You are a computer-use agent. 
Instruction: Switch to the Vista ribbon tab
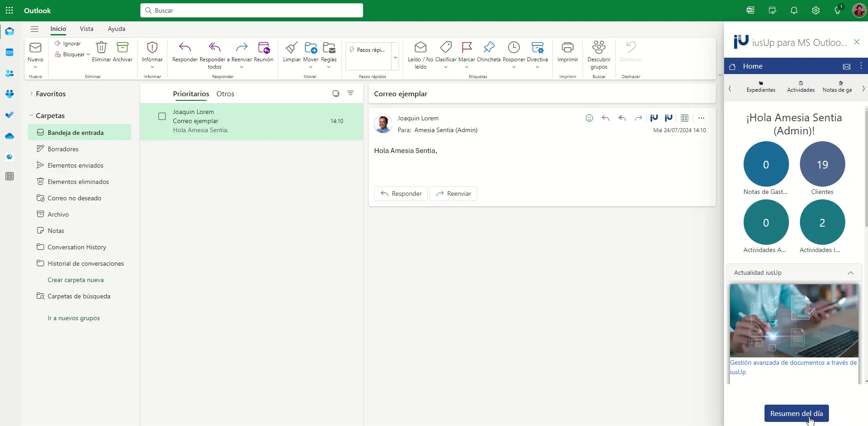pyautogui.click(x=86, y=29)
